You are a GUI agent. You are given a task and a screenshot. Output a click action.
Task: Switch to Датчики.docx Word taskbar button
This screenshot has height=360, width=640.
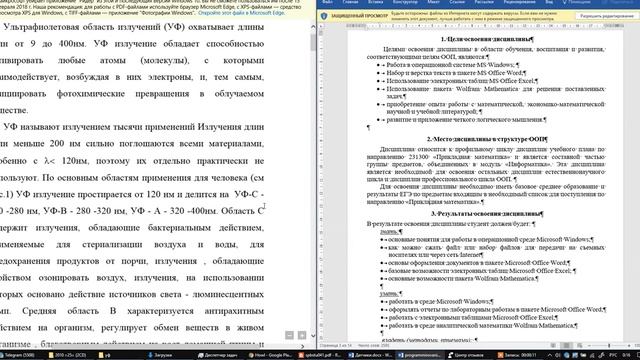pos(370,355)
